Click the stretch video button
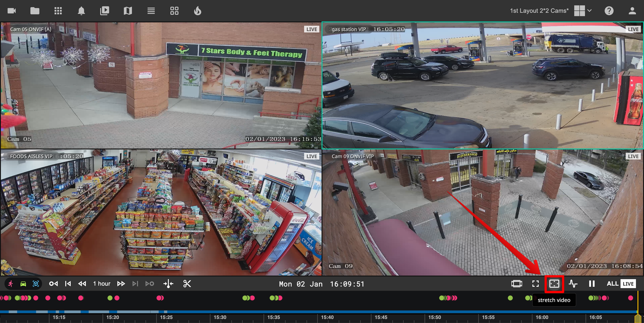 [x=554, y=283]
